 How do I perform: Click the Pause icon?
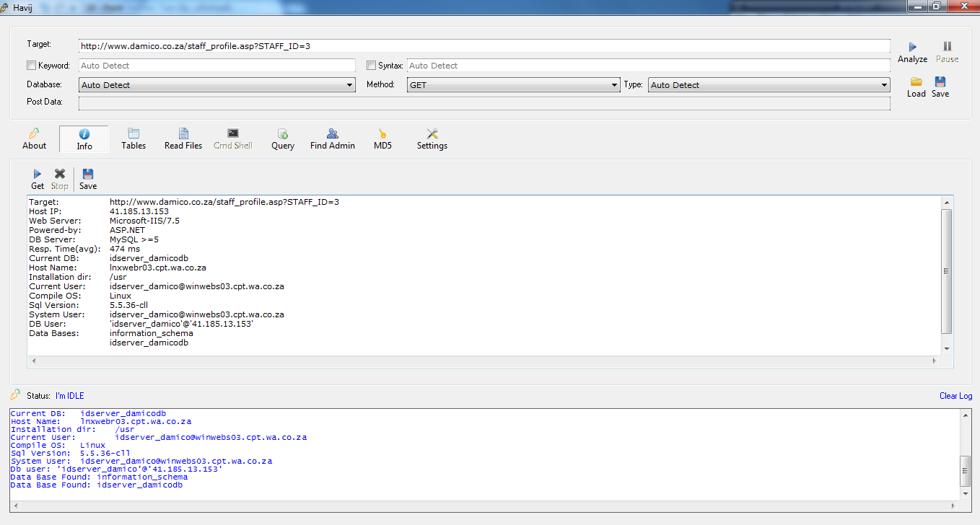948,46
